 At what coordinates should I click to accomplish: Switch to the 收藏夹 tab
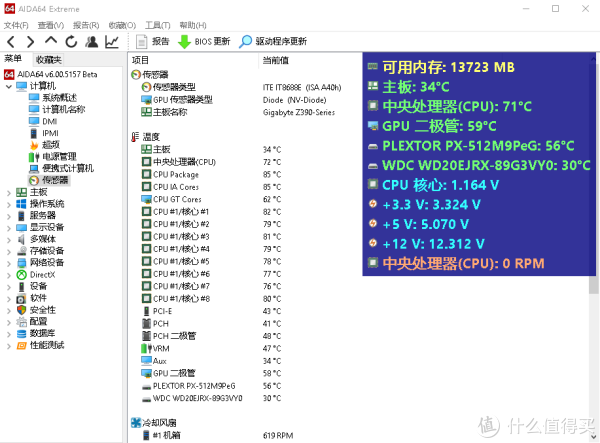tap(49, 59)
